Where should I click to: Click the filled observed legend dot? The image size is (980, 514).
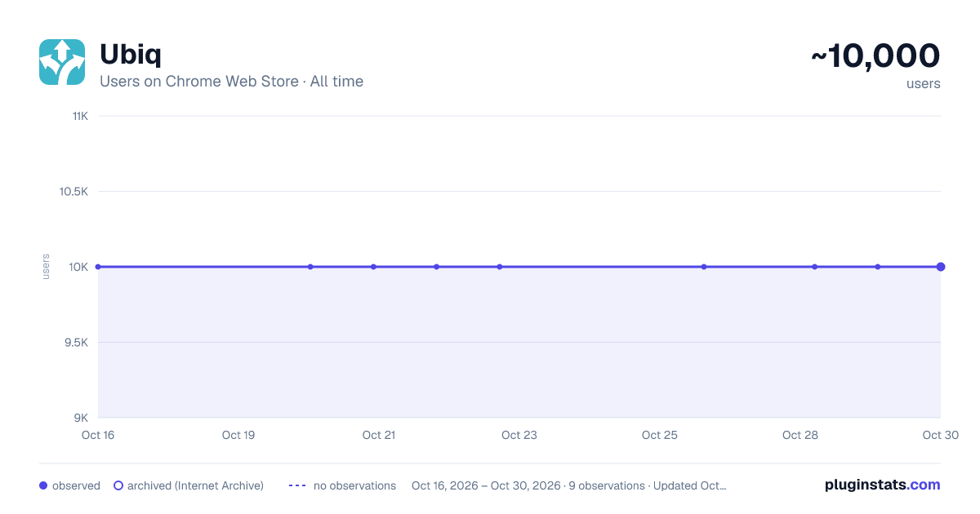[x=43, y=485]
